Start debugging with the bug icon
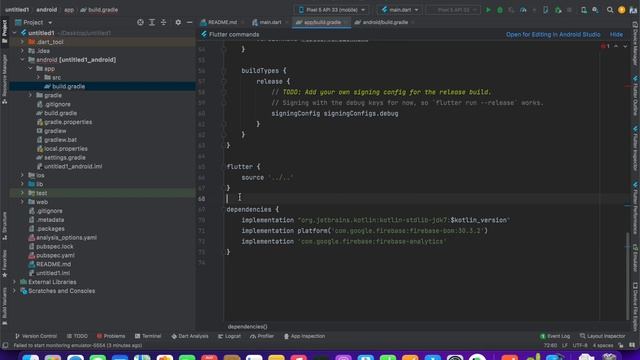Image resolution: width=640 pixels, height=360 pixels. [x=500, y=10]
